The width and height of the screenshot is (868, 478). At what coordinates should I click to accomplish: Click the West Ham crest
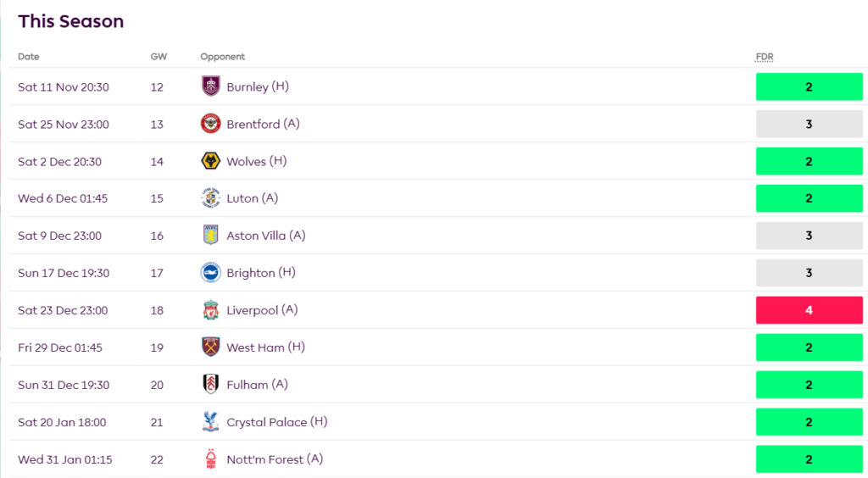pyautogui.click(x=211, y=347)
